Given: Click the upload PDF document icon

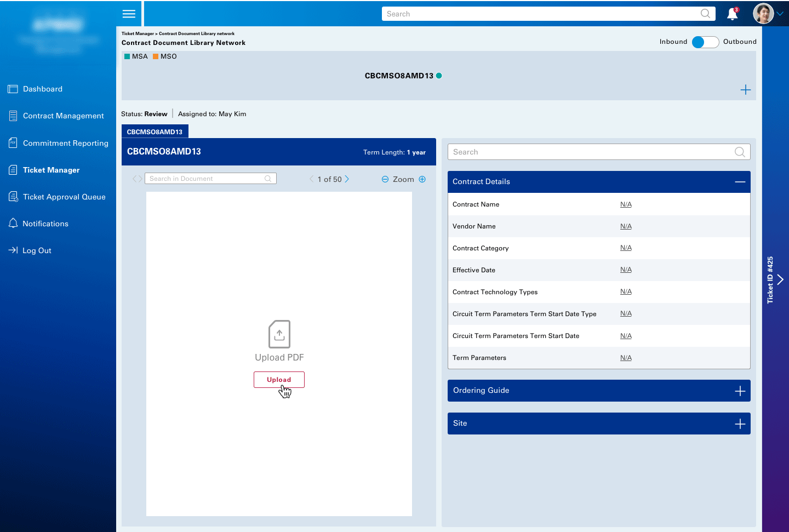Looking at the screenshot, I should tap(279, 334).
